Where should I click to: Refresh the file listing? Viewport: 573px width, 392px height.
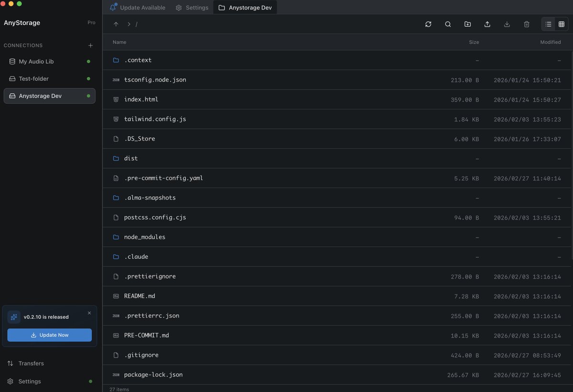click(x=428, y=24)
